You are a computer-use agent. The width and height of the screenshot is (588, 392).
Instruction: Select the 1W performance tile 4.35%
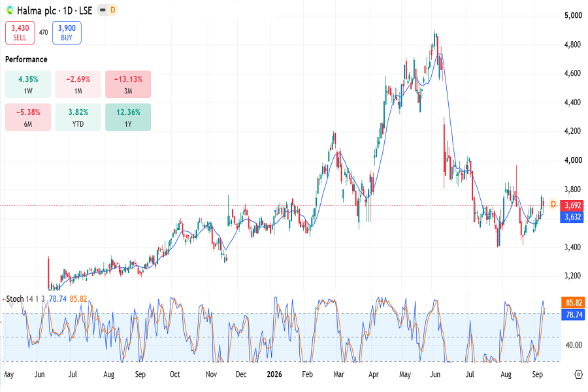tap(28, 84)
